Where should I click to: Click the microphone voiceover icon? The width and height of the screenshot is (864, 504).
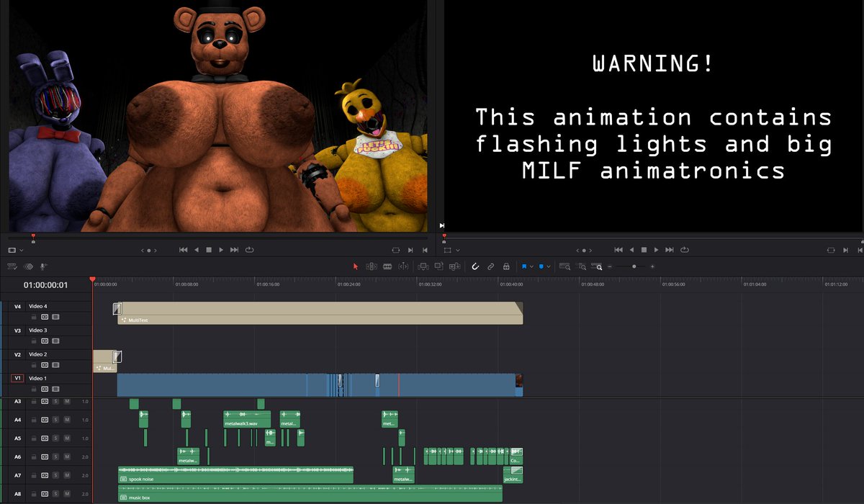point(43,266)
